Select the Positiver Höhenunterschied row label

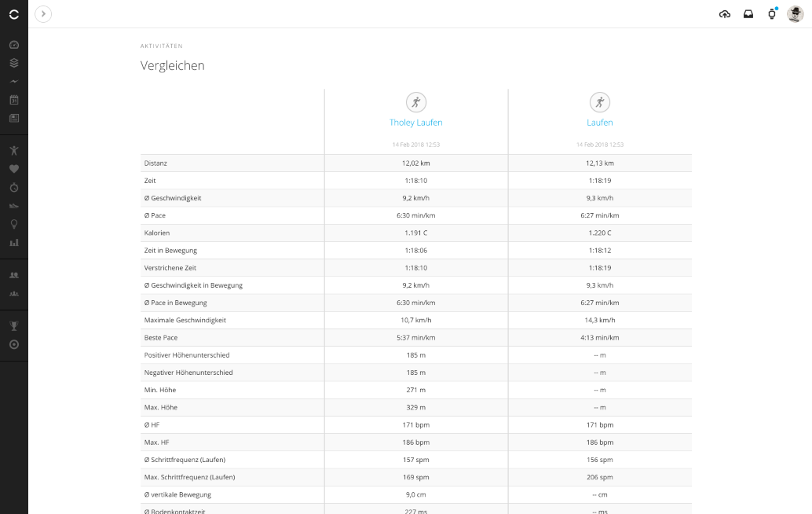pyautogui.click(x=186, y=355)
